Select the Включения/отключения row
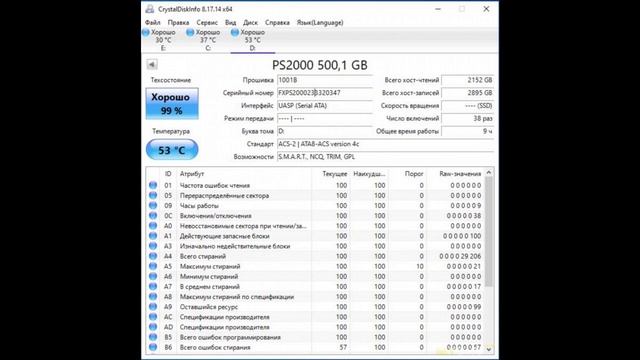 (315, 216)
